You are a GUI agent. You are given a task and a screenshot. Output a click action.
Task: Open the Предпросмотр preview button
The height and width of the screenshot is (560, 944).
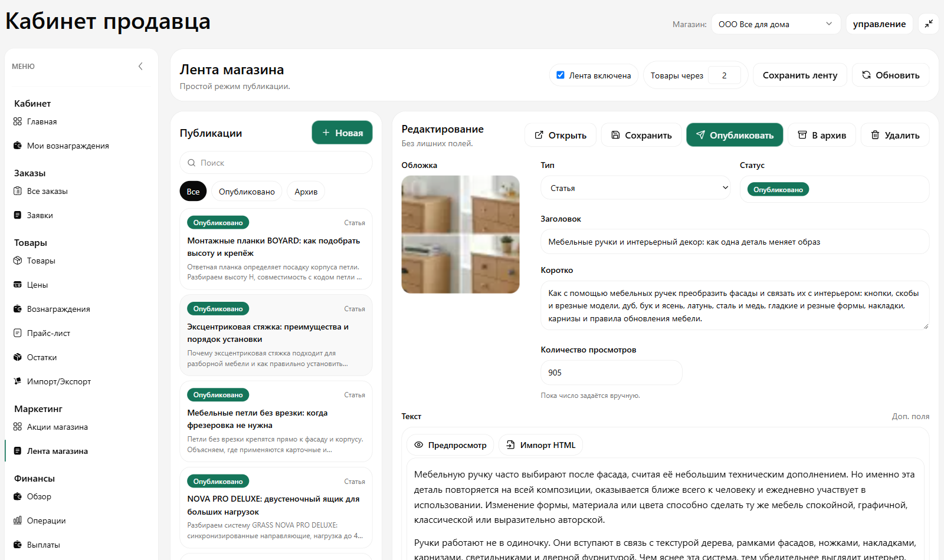pyautogui.click(x=451, y=445)
